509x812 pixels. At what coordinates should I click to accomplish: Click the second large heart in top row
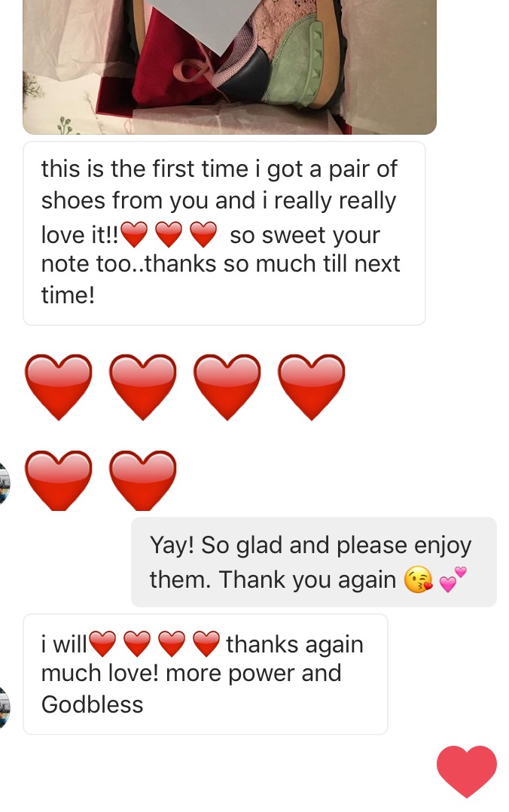tap(143, 387)
